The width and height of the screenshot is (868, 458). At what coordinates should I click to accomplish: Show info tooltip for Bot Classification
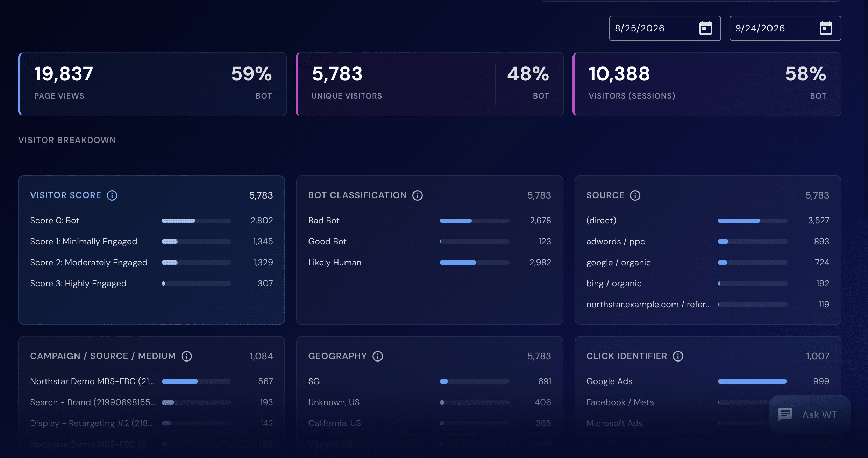(x=418, y=195)
